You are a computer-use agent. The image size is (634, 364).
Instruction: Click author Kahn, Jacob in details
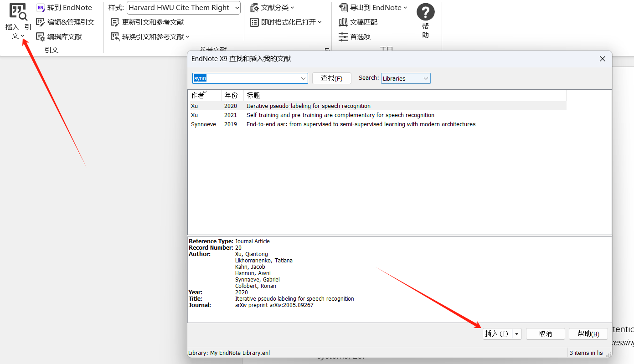pyautogui.click(x=250, y=267)
